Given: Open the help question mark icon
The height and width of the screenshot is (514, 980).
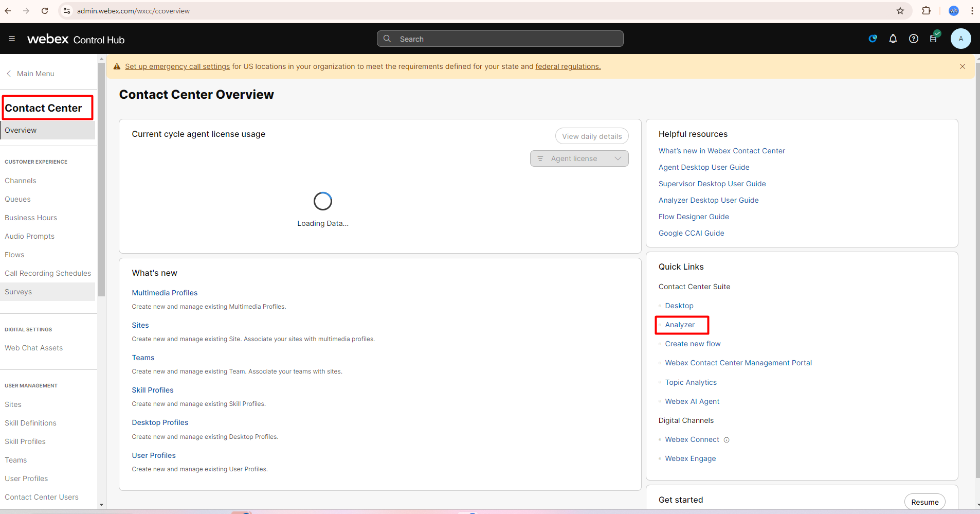Looking at the screenshot, I should (x=914, y=39).
